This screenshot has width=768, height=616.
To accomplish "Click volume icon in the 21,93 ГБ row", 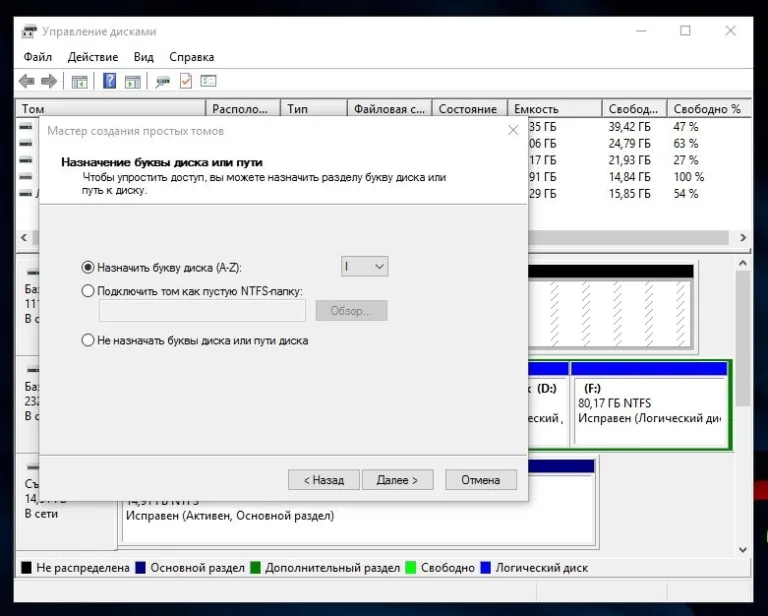I will [x=26, y=160].
